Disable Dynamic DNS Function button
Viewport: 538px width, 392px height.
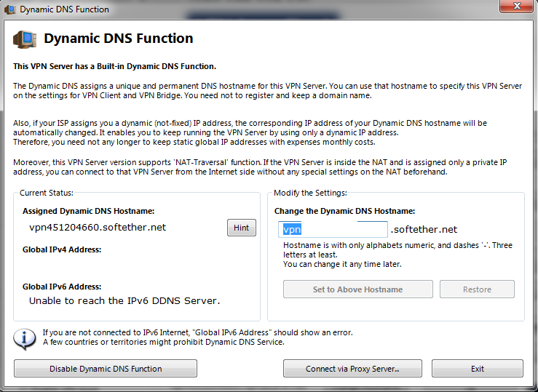point(106,368)
